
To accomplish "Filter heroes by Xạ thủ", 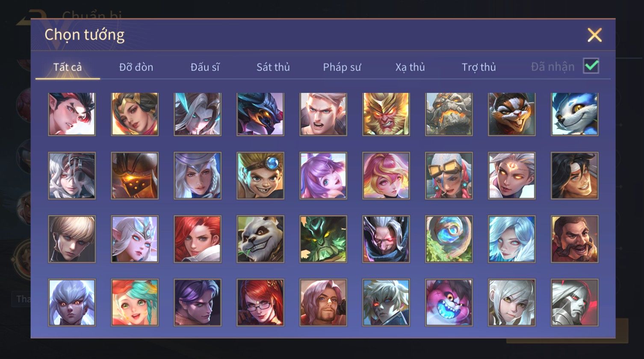I will click(x=410, y=67).
